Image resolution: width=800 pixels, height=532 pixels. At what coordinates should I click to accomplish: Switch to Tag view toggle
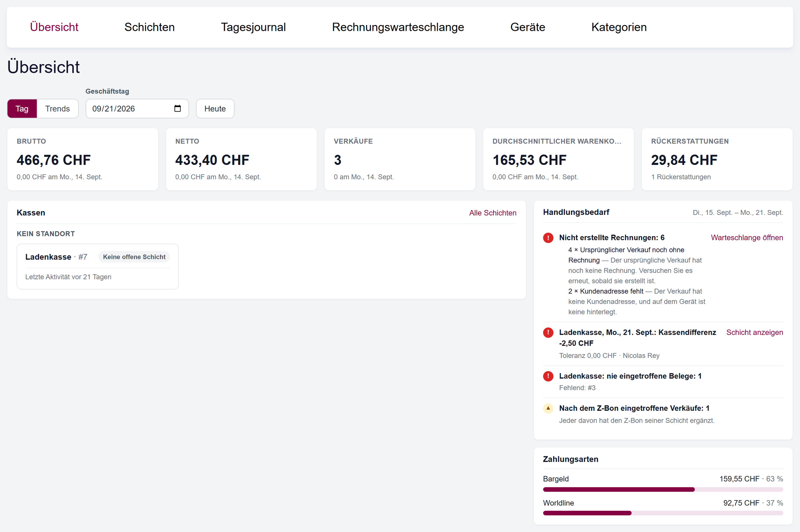click(x=22, y=109)
